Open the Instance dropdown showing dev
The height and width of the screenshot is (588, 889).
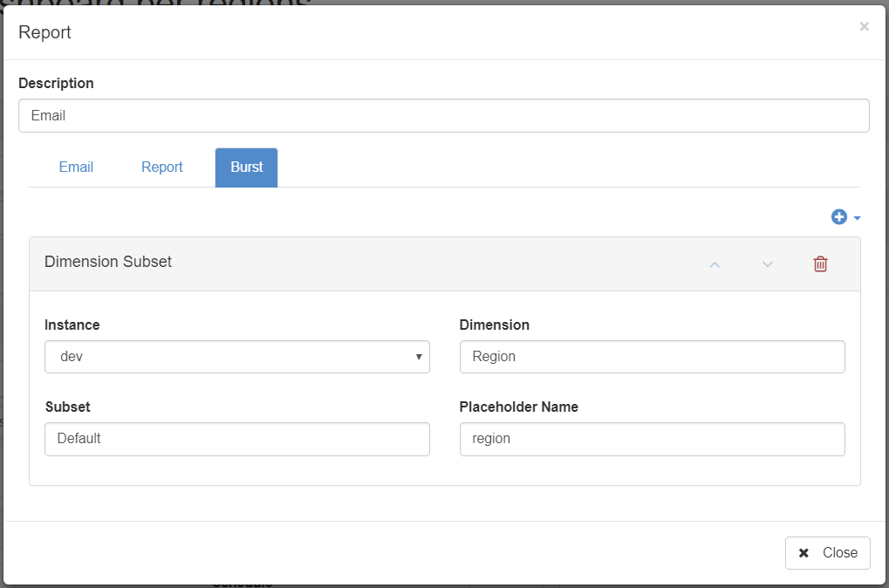click(x=236, y=357)
